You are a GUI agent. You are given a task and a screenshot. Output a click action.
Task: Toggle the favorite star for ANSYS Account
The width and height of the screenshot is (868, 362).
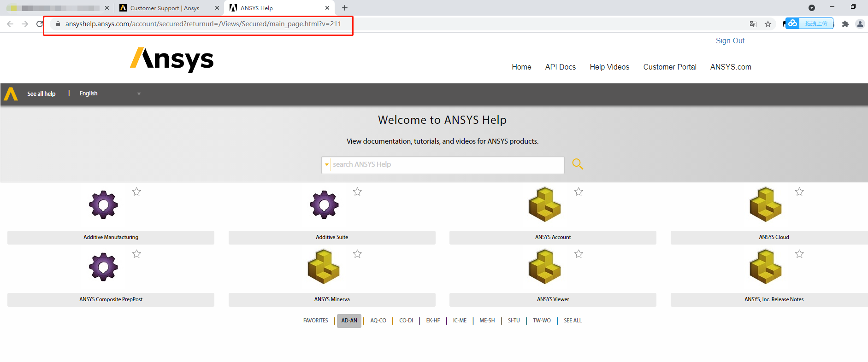(x=579, y=192)
